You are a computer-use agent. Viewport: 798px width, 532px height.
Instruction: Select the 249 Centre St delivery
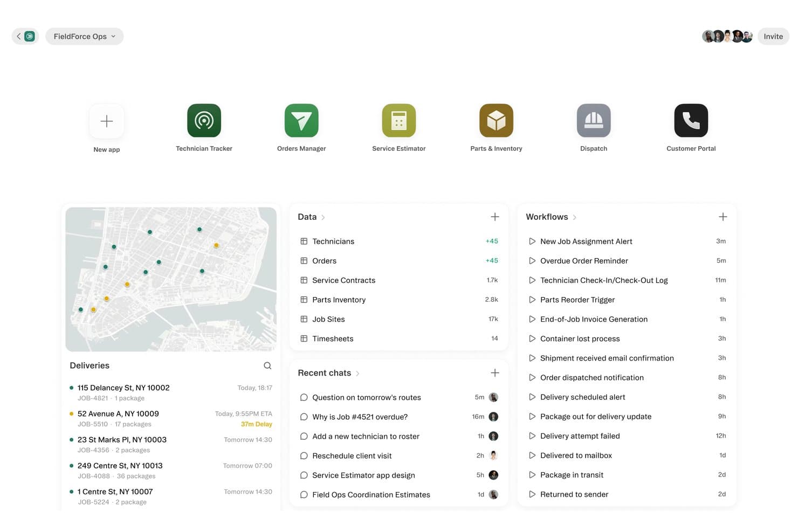pyautogui.click(x=171, y=471)
